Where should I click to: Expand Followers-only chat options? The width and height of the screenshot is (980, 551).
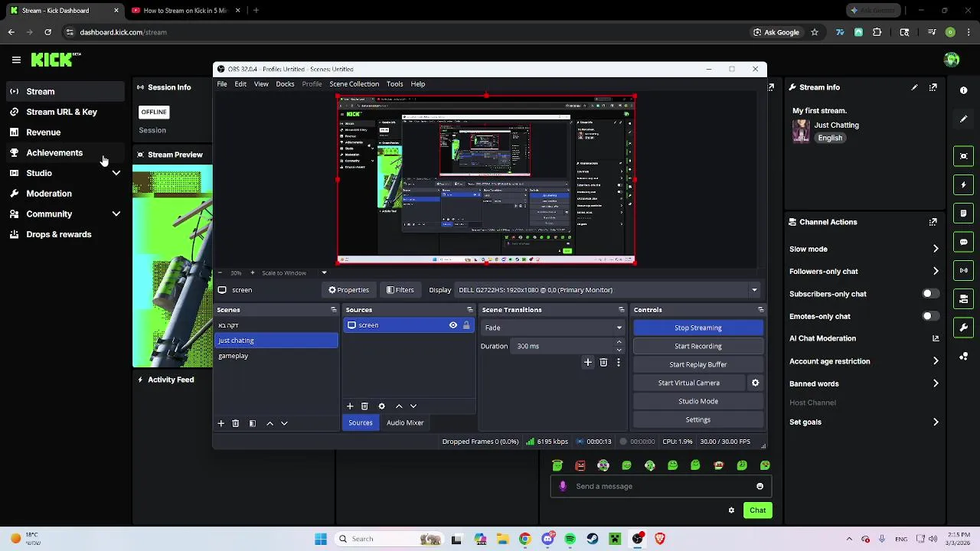pos(936,272)
